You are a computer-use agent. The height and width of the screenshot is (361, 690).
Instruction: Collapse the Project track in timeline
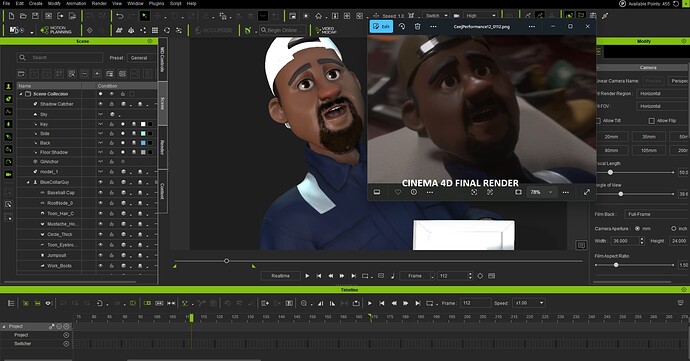pos(4,327)
